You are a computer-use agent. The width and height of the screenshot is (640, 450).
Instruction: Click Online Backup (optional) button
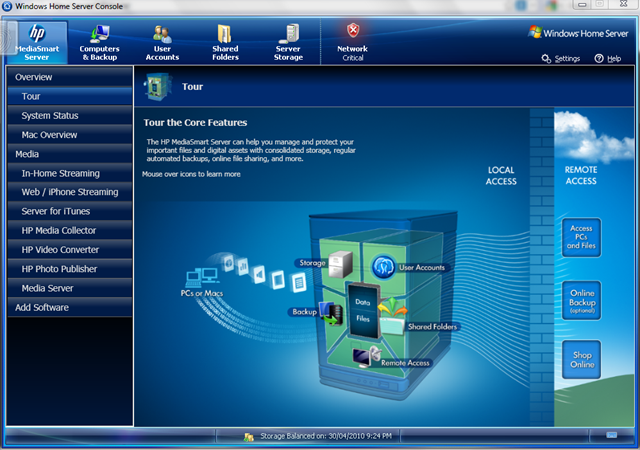(581, 300)
